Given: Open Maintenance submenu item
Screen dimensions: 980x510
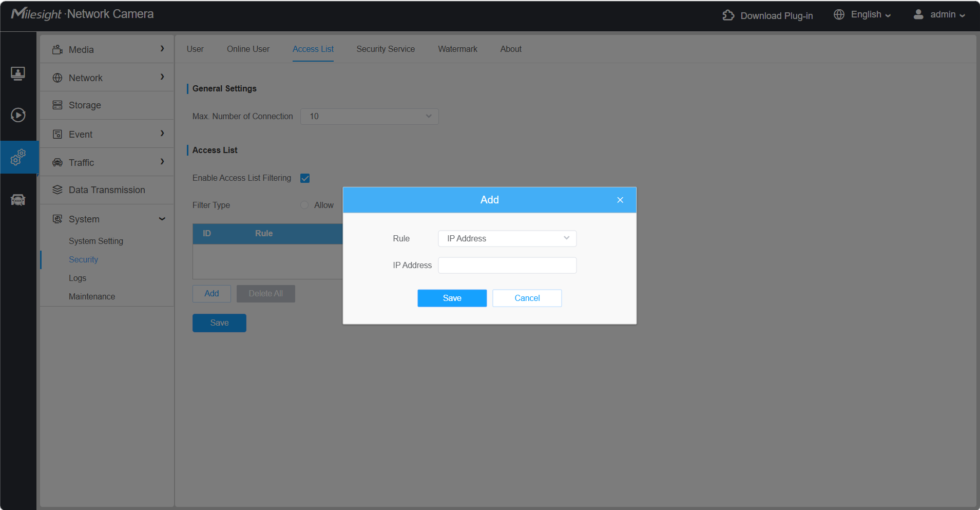Looking at the screenshot, I should click(x=92, y=296).
